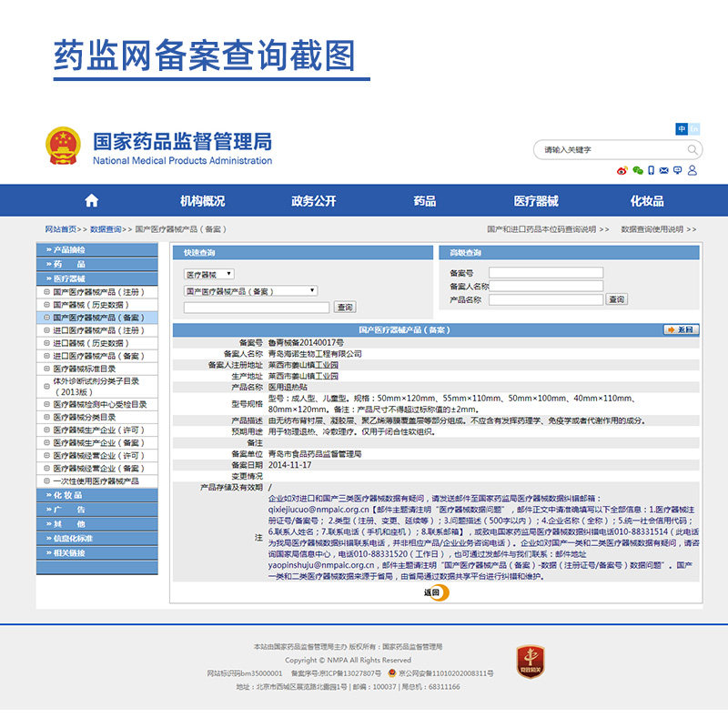This screenshot has width=728, height=728.
Task: Select 医疗器械分类目录 in sidebar
Action: [x=97, y=418]
